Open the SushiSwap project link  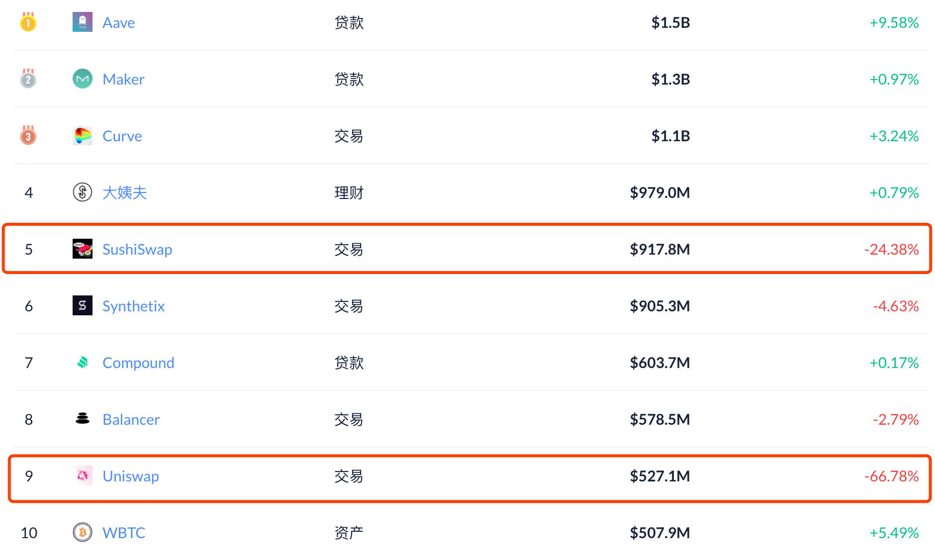tap(137, 249)
